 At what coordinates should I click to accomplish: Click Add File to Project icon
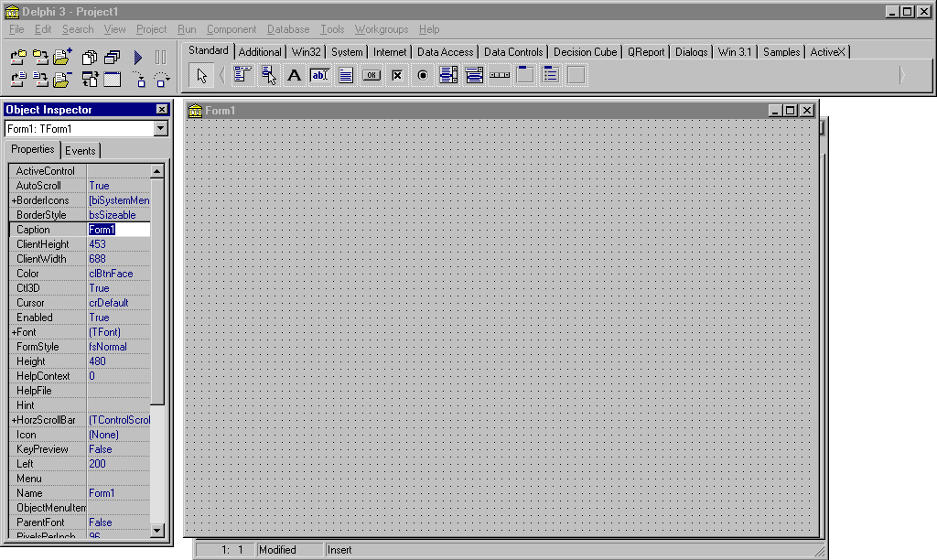(62, 58)
